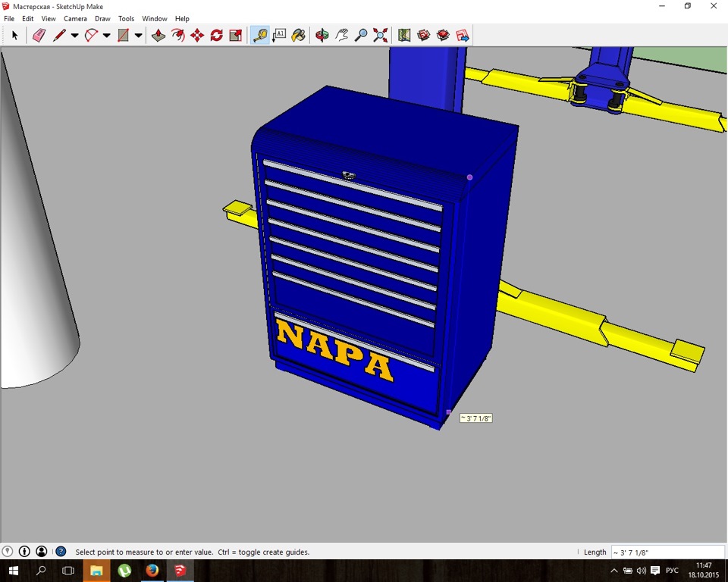Open the volume control tray icon
This screenshot has width=728, height=582.
[642, 571]
